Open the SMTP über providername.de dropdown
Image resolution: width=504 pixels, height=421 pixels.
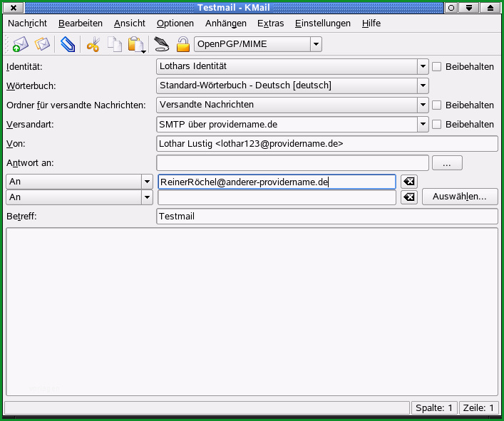click(x=423, y=124)
